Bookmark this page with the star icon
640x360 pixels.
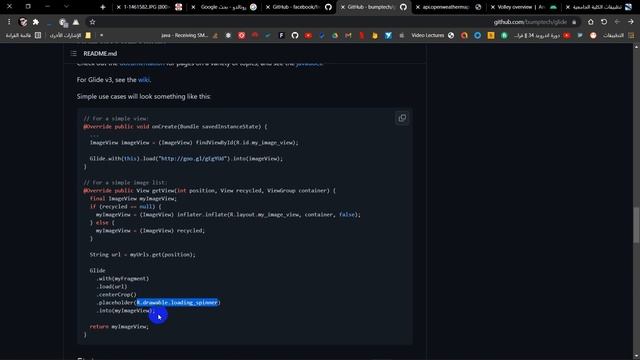92,22
